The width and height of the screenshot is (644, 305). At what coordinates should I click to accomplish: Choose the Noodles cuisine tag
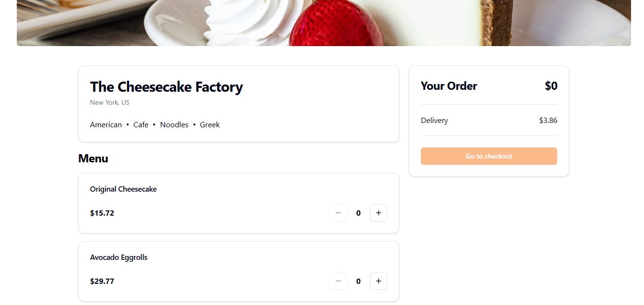[174, 125]
